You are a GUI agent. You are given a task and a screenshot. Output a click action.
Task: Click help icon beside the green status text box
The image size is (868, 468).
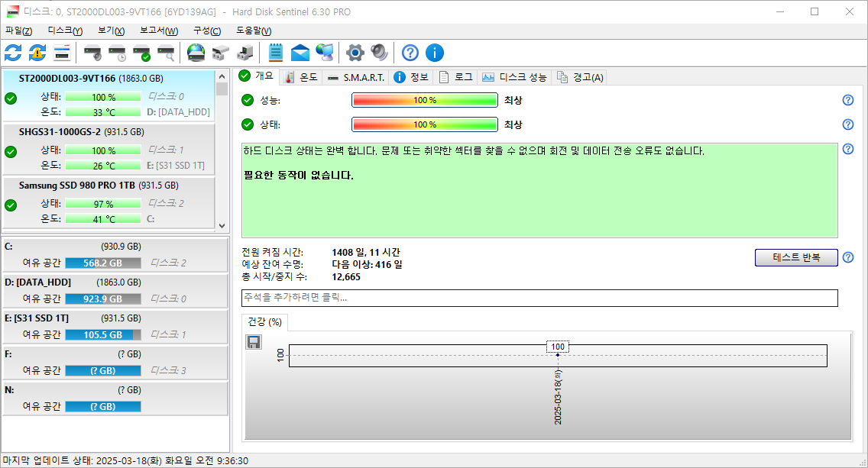click(847, 149)
